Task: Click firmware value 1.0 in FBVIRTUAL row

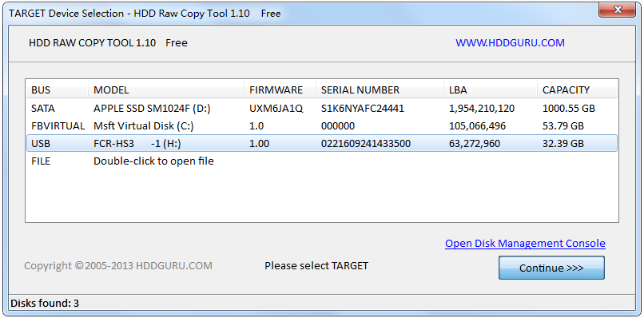Action: tap(256, 125)
